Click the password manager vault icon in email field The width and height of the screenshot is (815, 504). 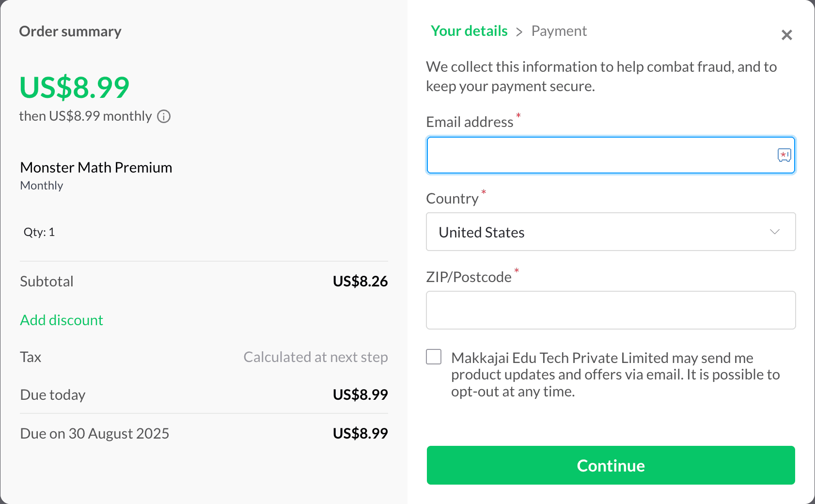[x=784, y=155]
